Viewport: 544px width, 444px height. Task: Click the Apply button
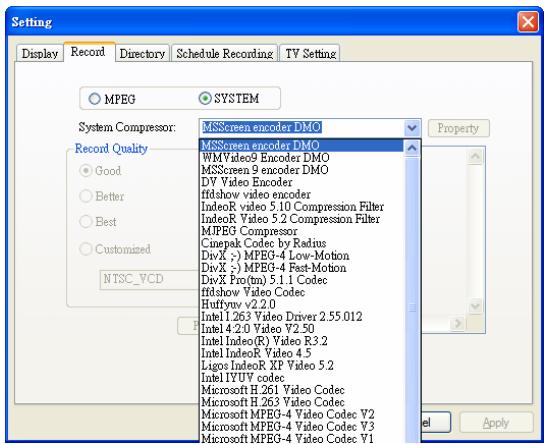(x=496, y=423)
